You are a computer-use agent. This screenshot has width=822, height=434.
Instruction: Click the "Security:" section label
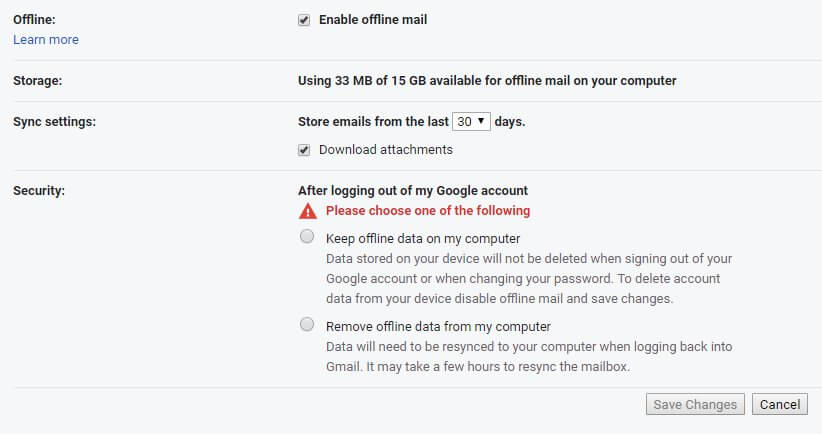click(39, 191)
